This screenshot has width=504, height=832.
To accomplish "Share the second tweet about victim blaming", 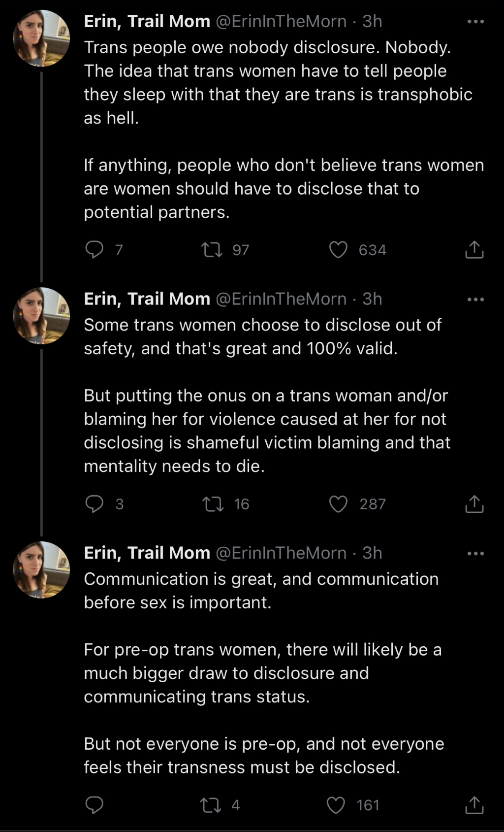I will (x=474, y=503).
